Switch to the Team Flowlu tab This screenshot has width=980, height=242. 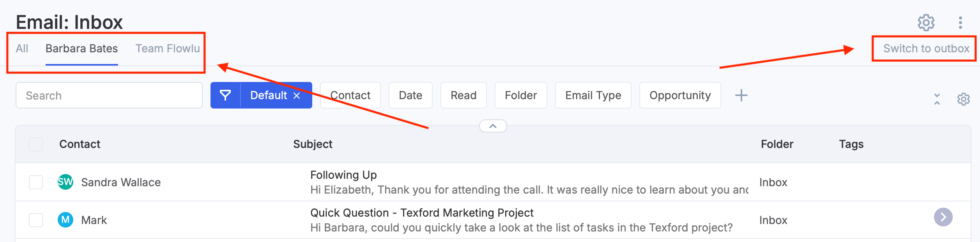click(168, 48)
